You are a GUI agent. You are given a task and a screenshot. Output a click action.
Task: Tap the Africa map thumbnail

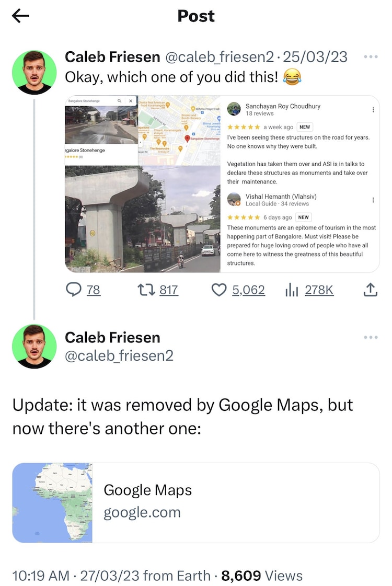point(52,502)
